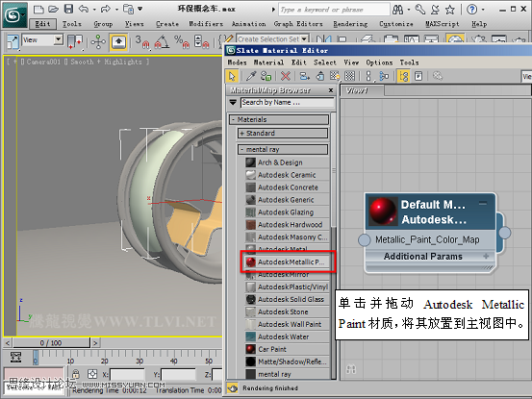532x399 pixels.
Task: Select the arrow Select Tool in Slate
Action: coord(232,76)
